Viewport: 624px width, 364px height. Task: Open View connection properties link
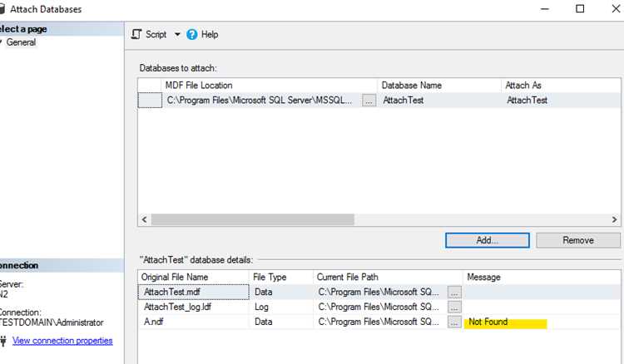point(62,341)
